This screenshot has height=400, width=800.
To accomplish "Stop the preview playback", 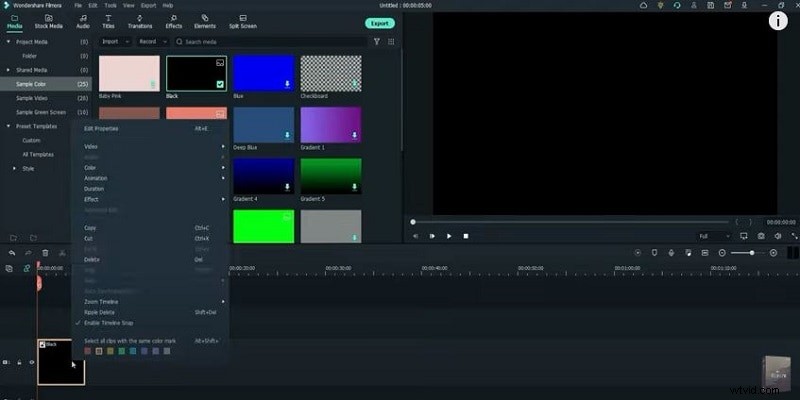I will coord(466,236).
